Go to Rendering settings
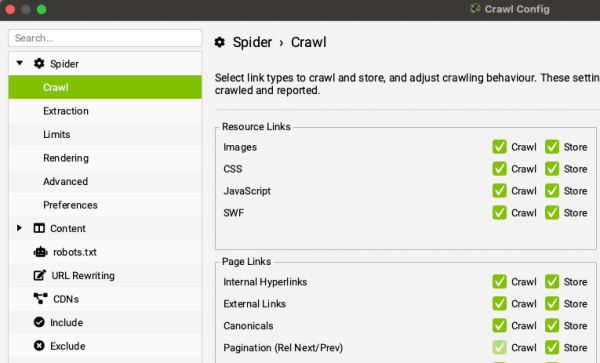600x363 pixels. click(x=105, y=158)
